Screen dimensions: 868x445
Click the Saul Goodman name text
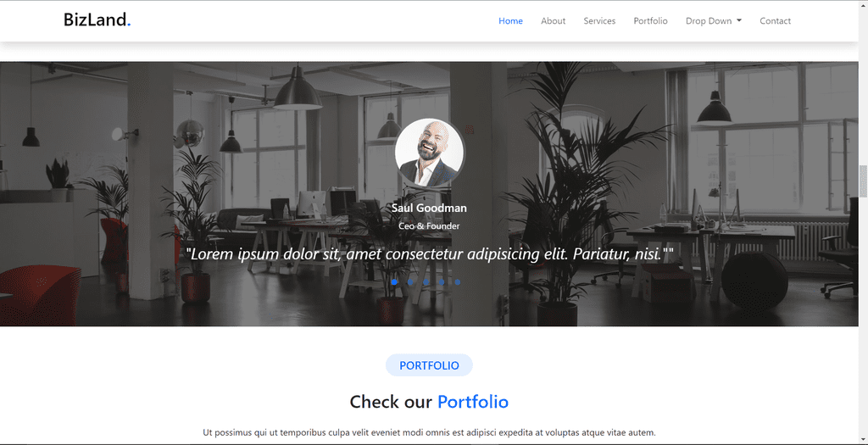(429, 209)
